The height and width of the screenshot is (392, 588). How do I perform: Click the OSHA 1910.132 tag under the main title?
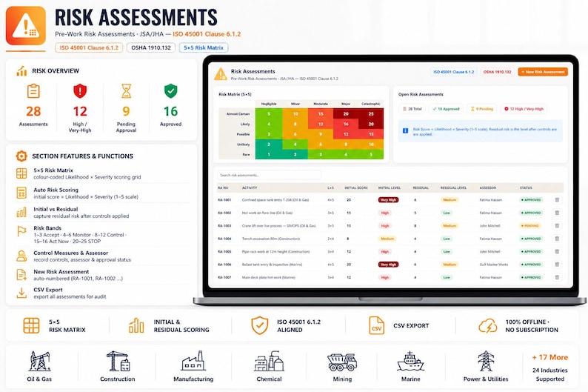[x=151, y=47]
